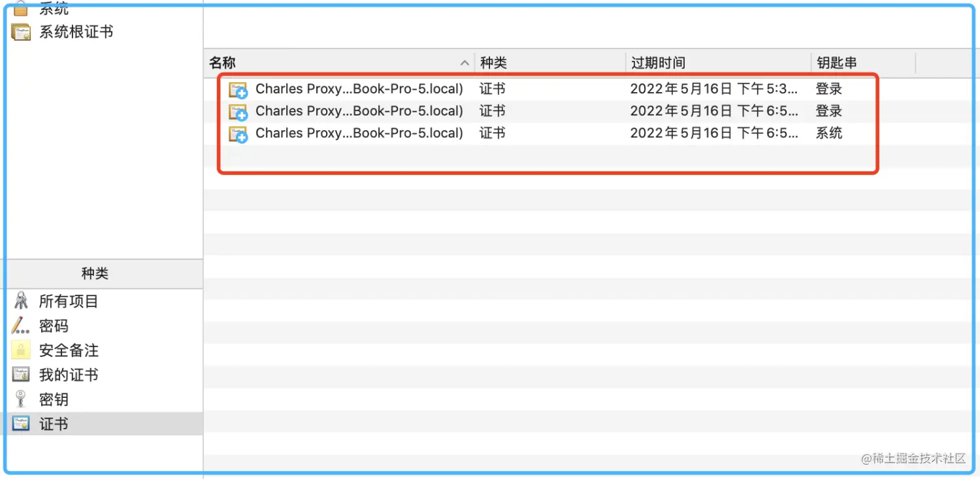Sort by the 种类 column header

point(550,63)
